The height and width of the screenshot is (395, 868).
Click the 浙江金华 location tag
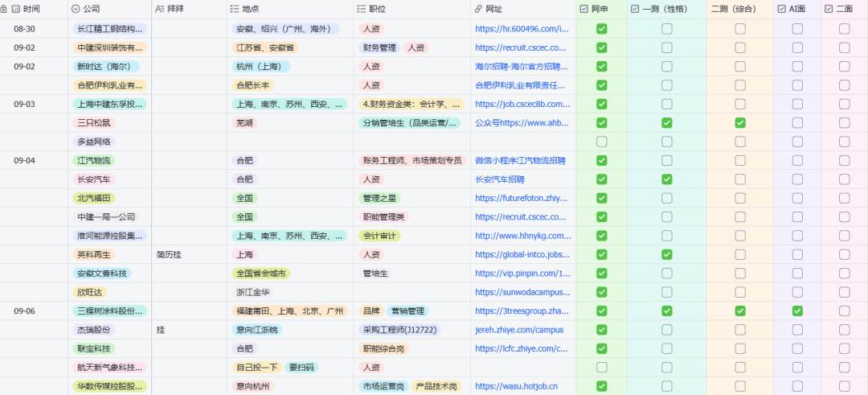pos(252,293)
